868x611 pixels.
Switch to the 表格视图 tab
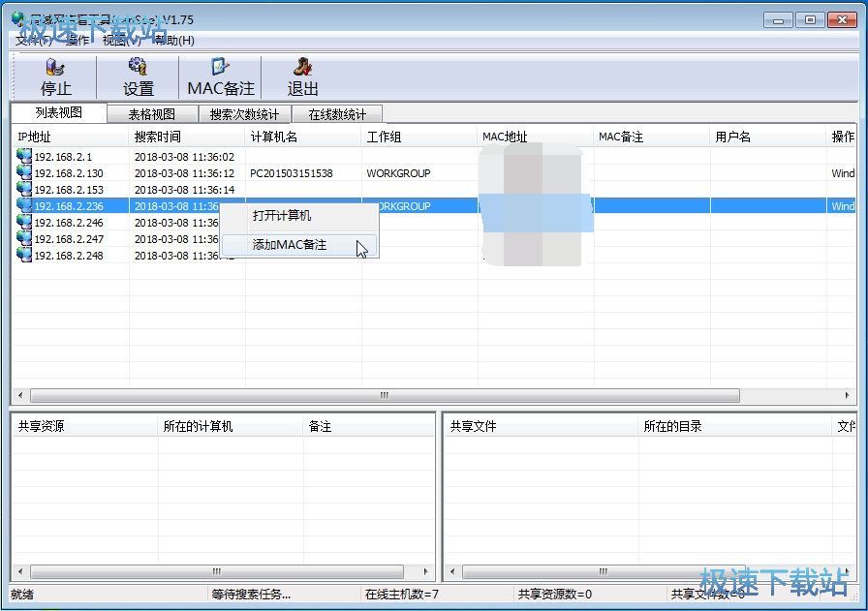[152, 114]
